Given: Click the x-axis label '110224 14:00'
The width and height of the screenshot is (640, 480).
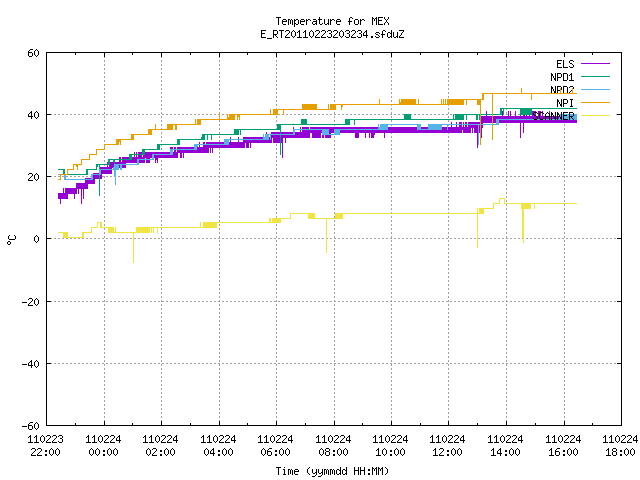Looking at the screenshot, I should coord(506,446).
